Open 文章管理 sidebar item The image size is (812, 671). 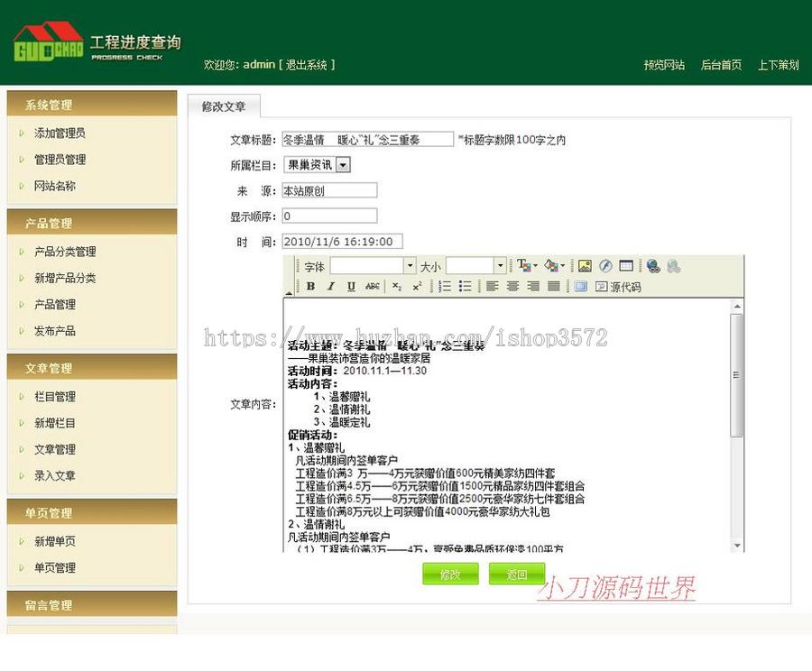coord(54,449)
